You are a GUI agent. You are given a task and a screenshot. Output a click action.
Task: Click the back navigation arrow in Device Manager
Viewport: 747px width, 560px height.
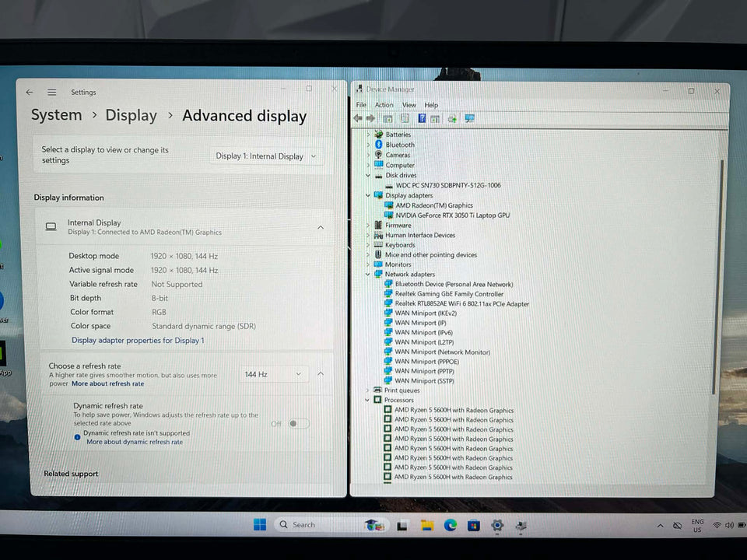[x=357, y=117]
